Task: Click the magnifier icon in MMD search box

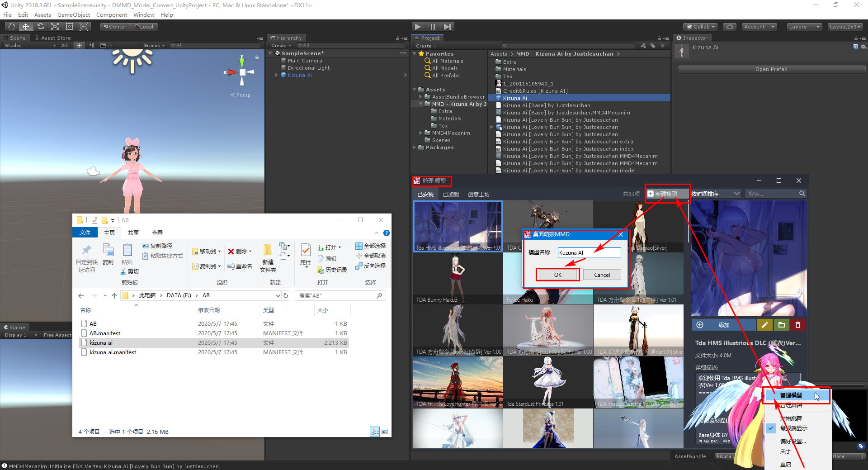Action: [802, 194]
